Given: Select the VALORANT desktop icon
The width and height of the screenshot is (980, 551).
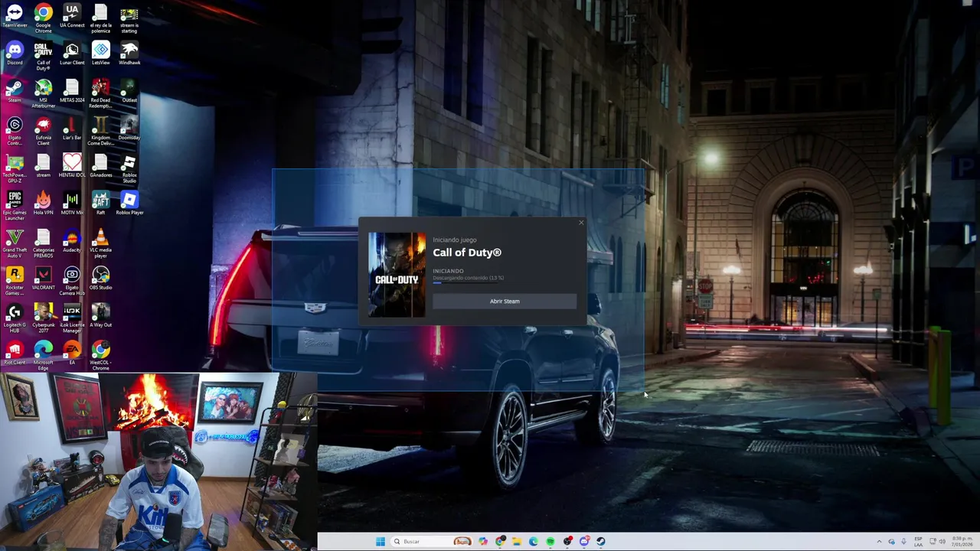Looking at the screenshot, I should (x=44, y=279).
